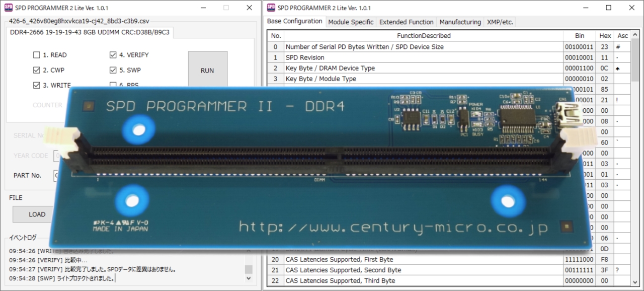Open the Module Specific tab
Image resolution: width=644 pixels, height=291 pixels.
(351, 22)
